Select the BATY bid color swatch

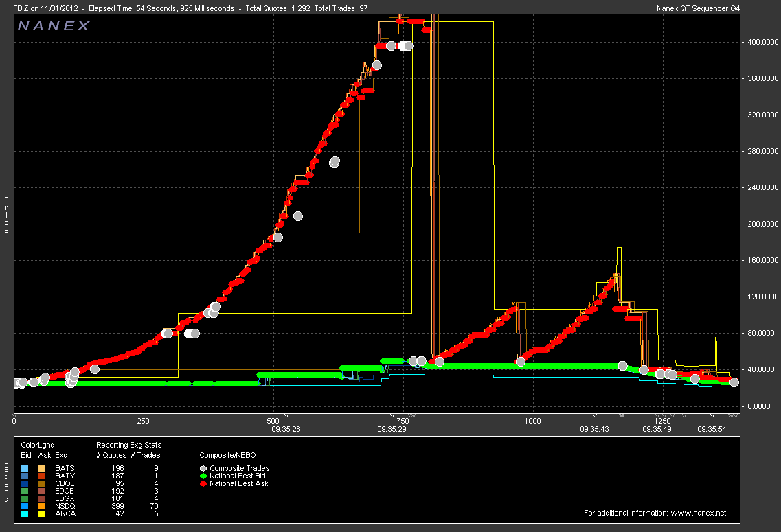click(25, 476)
